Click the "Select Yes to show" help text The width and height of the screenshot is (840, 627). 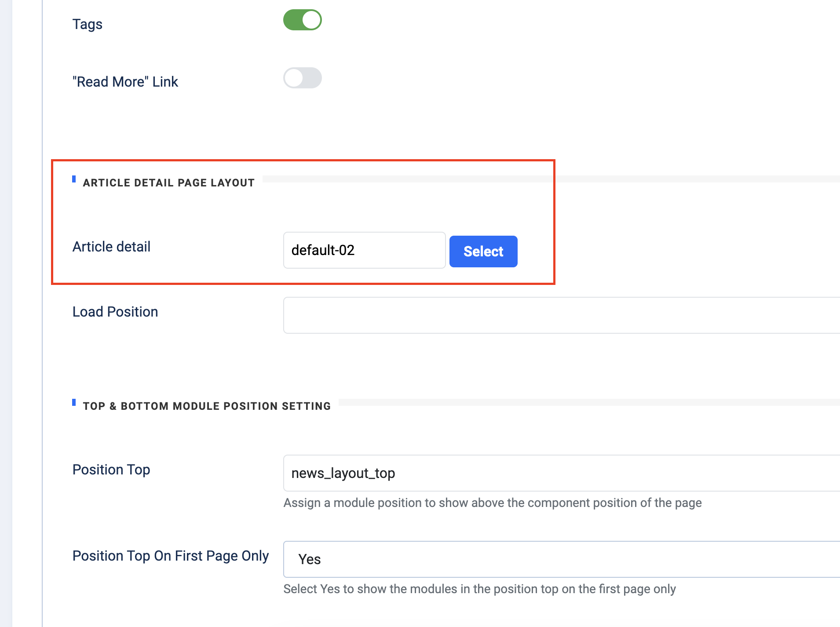[479, 589]
